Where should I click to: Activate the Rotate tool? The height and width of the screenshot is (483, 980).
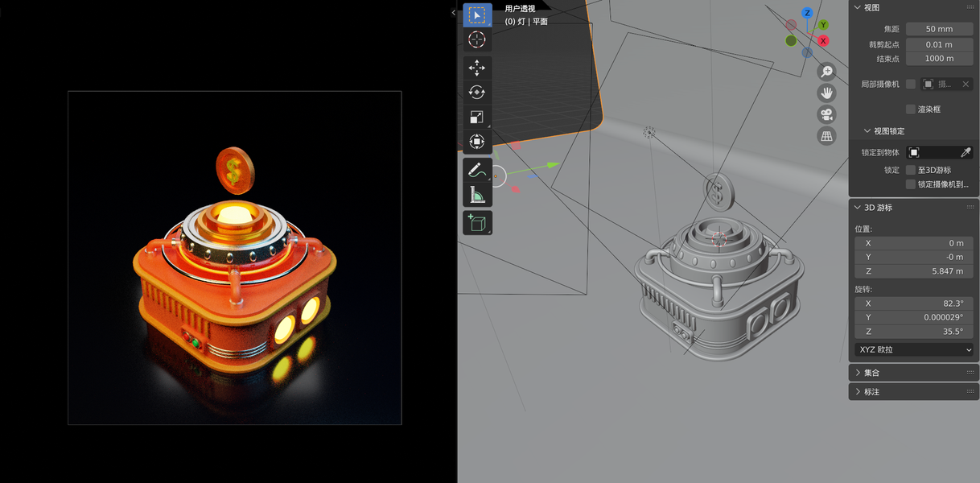tap(477, 93)
